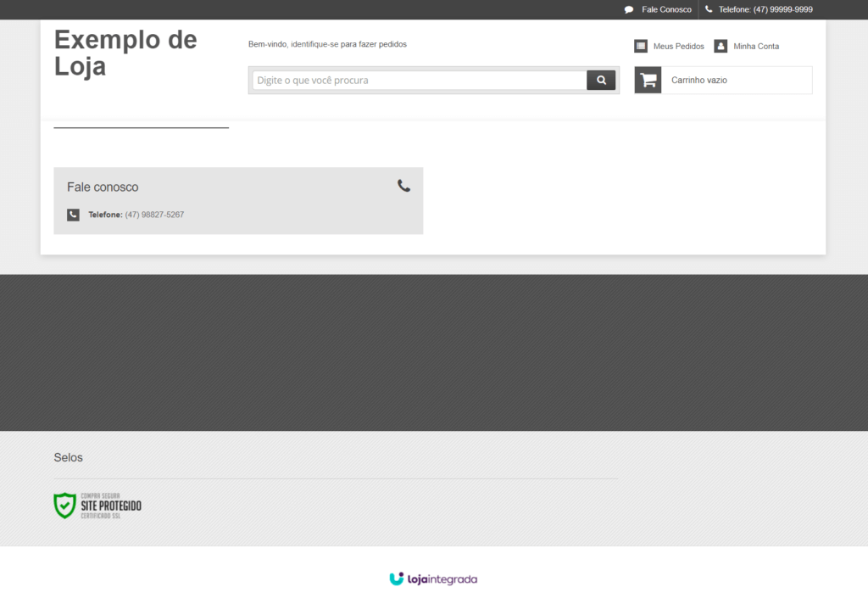Select the phone number (47) 98827-5267
The width and height of the screenshot is (868, 615).
pyautogui.click(x=154, y=215)
